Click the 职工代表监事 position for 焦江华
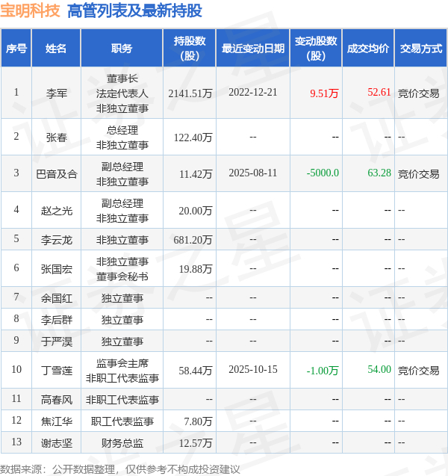The width and height of the screenshot is (448, 476). click(x=122, y=421)
